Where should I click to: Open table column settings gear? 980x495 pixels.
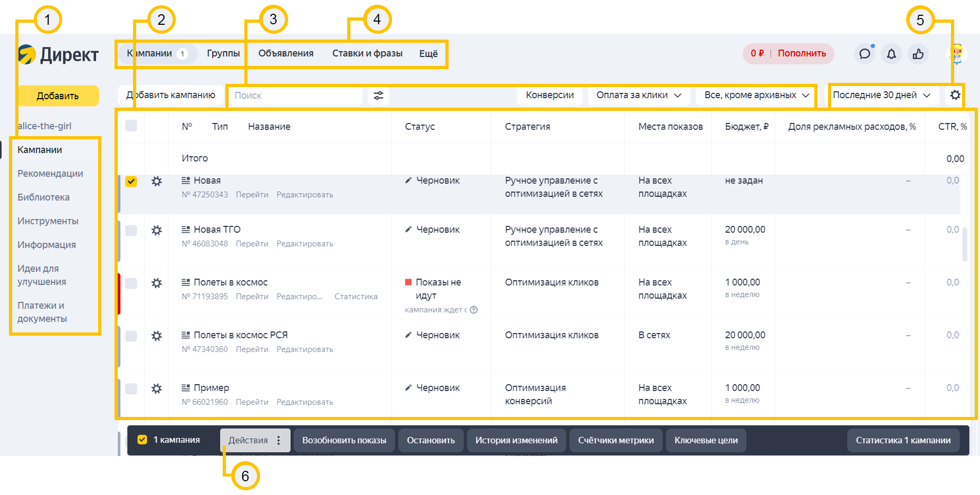955,95
